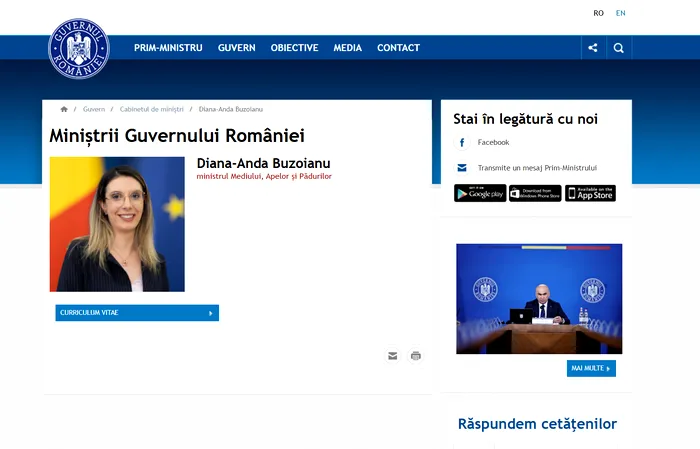Open the Google Play store badge
The image size is (700, 449).
[x=480, y=193]
